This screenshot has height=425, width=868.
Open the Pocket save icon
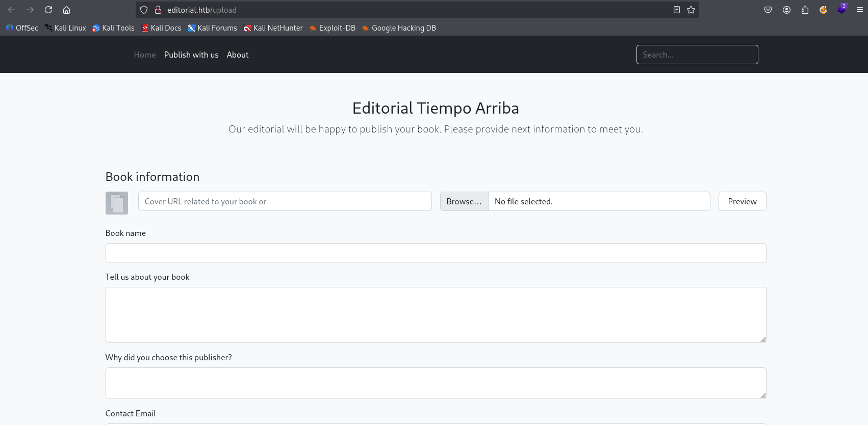click(x=768, y=10)
